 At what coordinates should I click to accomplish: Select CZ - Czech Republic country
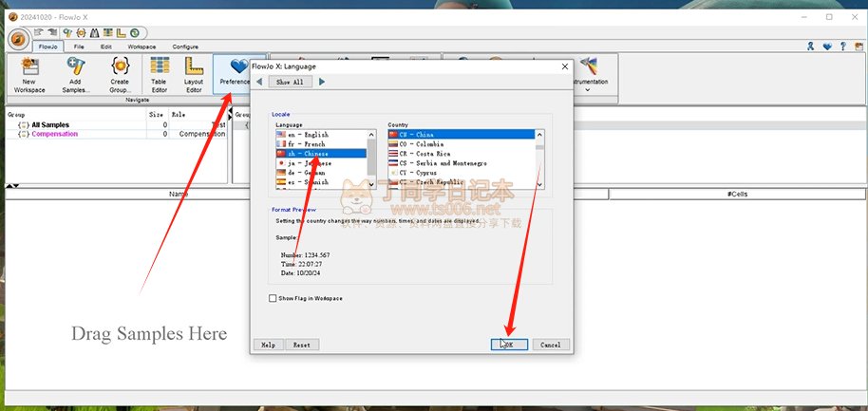(x=462, y=182)
